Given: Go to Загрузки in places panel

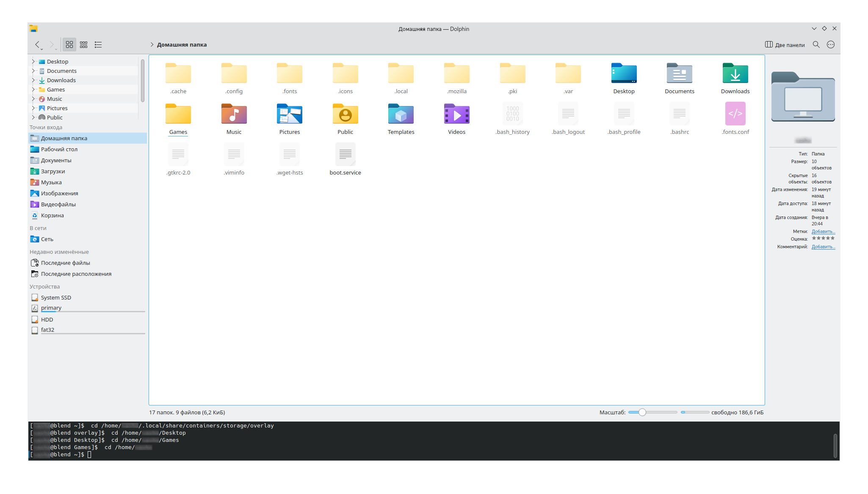Looking at the screenshot, I should pos(53,171).
